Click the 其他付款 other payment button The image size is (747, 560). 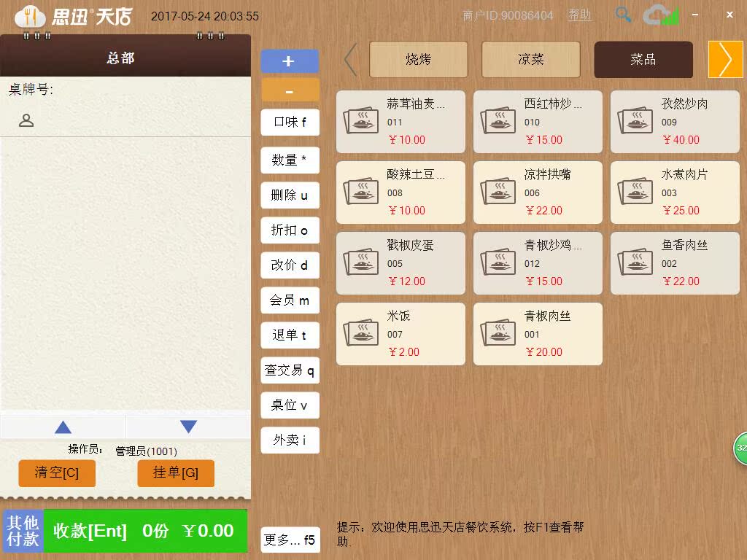pos(23,531)
